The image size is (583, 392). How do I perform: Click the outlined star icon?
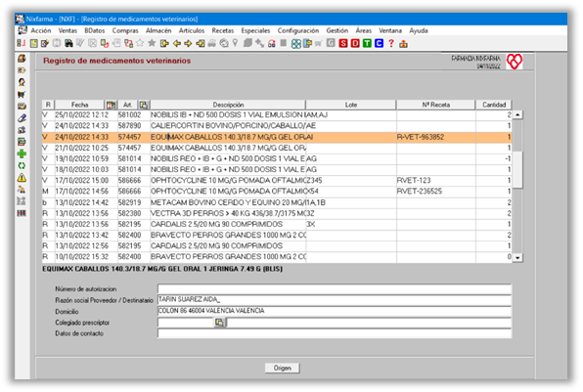coord(140,43)
